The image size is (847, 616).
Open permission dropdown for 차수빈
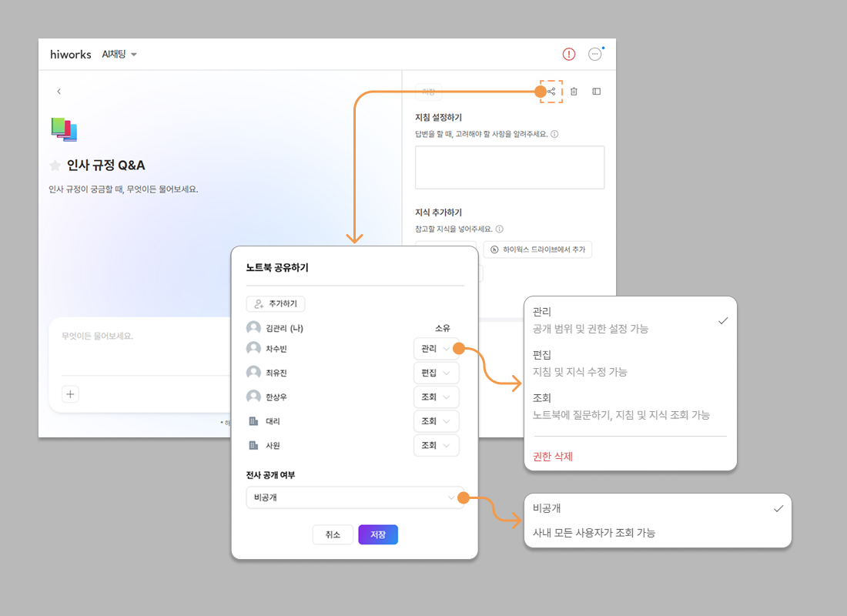[x=436, y=349]
